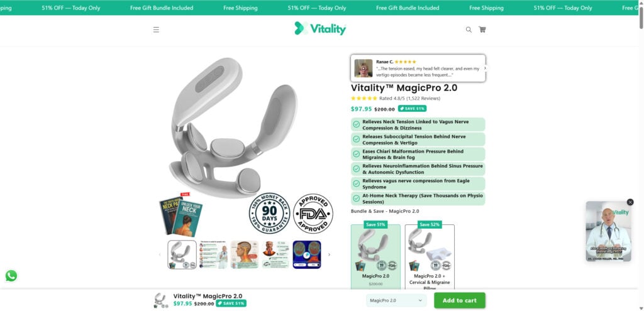Select the neck anatomy illustration thumbnail

point(245,255)
